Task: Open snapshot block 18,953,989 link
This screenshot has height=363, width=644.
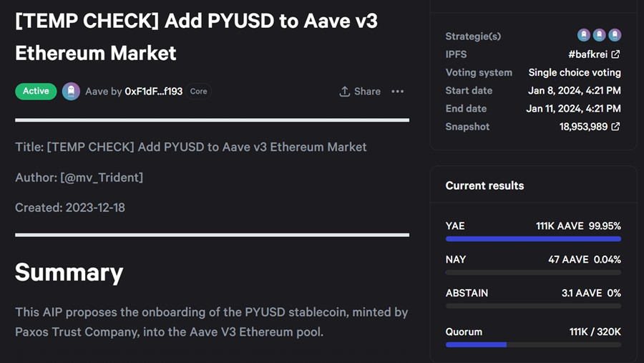Action: 583,127
